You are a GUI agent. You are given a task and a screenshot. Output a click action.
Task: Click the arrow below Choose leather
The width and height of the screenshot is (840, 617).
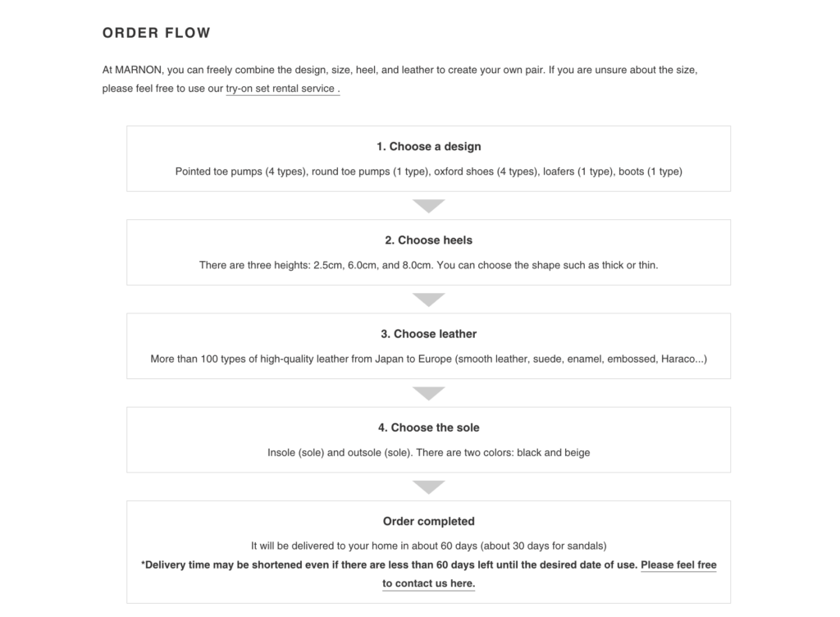428,393
